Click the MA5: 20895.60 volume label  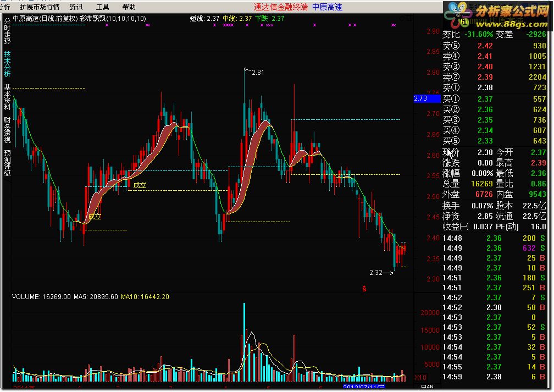click(x=96, y=296)
